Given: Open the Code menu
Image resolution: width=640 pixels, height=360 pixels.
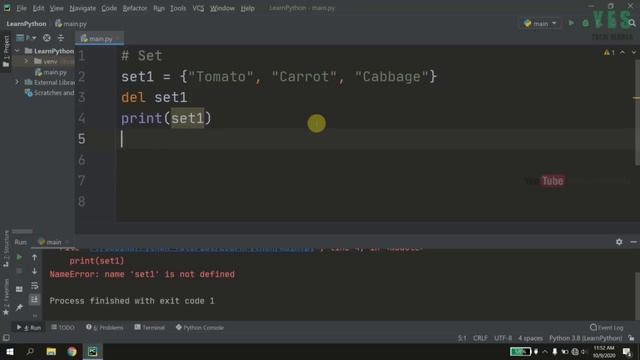Looking at the screenshot, I should 109,8.
